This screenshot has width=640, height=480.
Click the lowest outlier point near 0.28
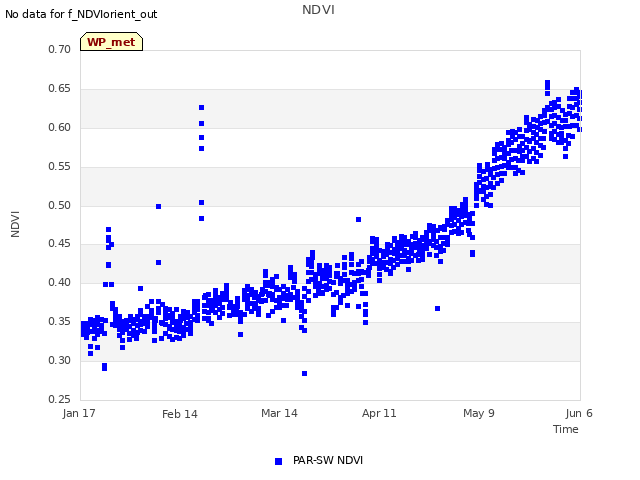304,373
